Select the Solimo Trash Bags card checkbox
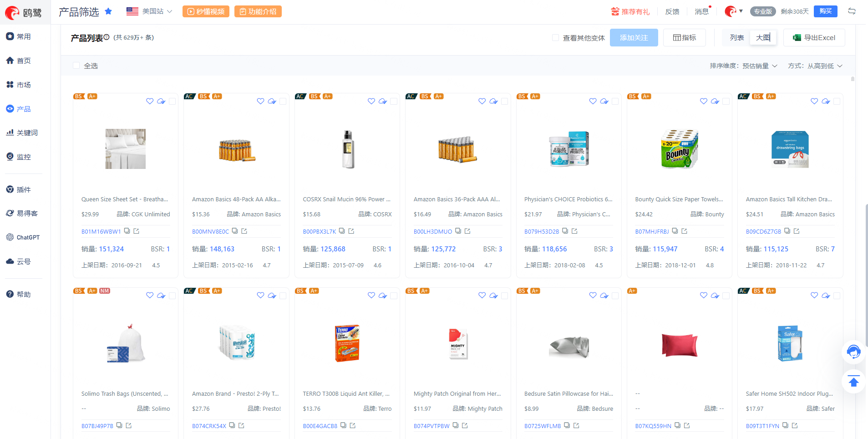Viewport: 868px width, 439px height. coord(173,296)
